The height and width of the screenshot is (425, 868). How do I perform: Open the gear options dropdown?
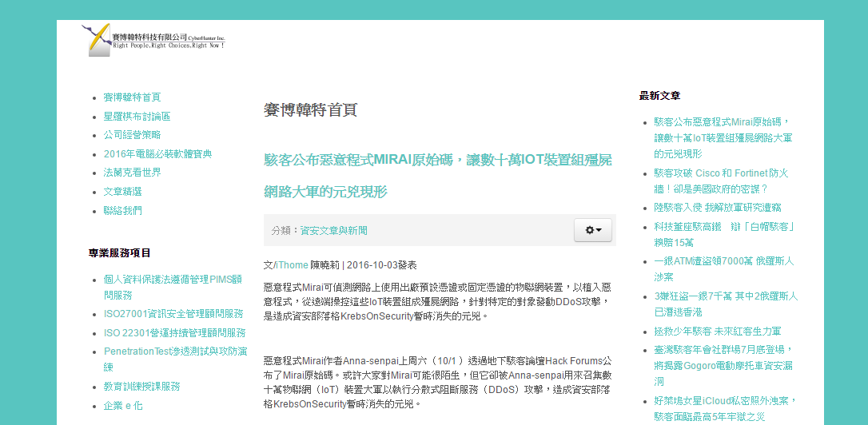click(593, 230)
